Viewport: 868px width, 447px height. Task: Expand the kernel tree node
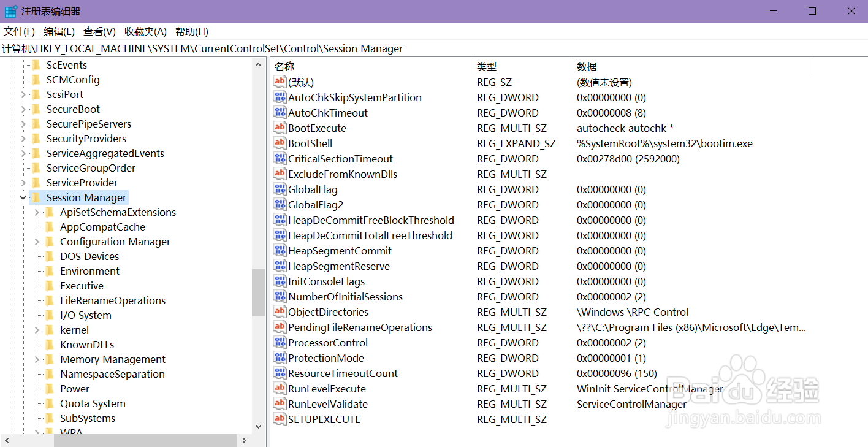pos(37,330)
